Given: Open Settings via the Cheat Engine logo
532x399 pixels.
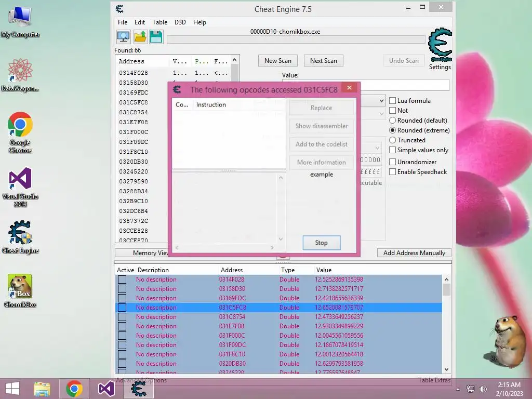Looking at the screenshot, I should click(440, 45).
